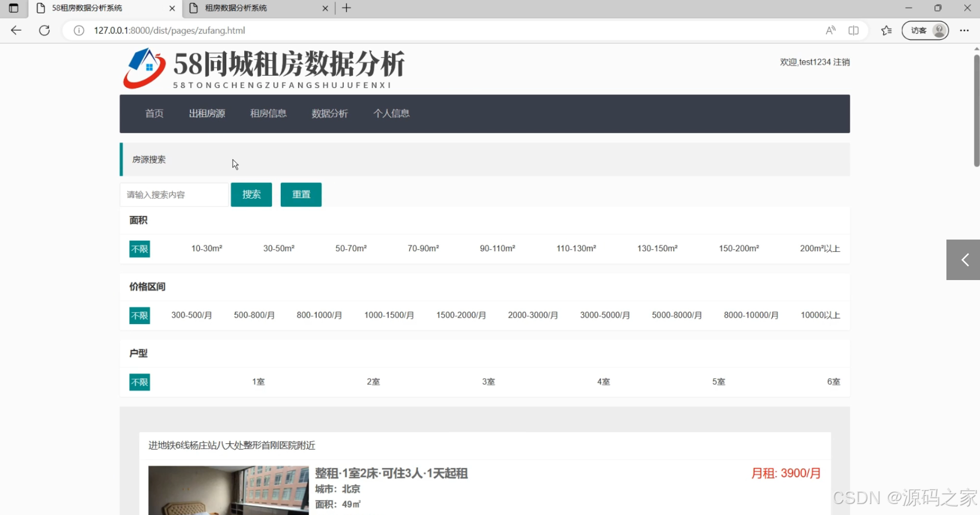Open the 访客 guest profile button
The height and width of the screenshot is (515, 980).
(925, 30)
